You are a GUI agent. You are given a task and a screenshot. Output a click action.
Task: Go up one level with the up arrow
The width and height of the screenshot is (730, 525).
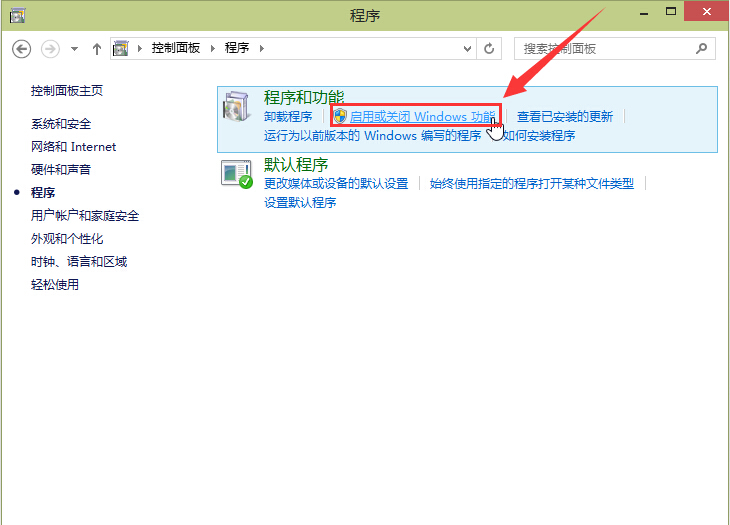[97, 48]
